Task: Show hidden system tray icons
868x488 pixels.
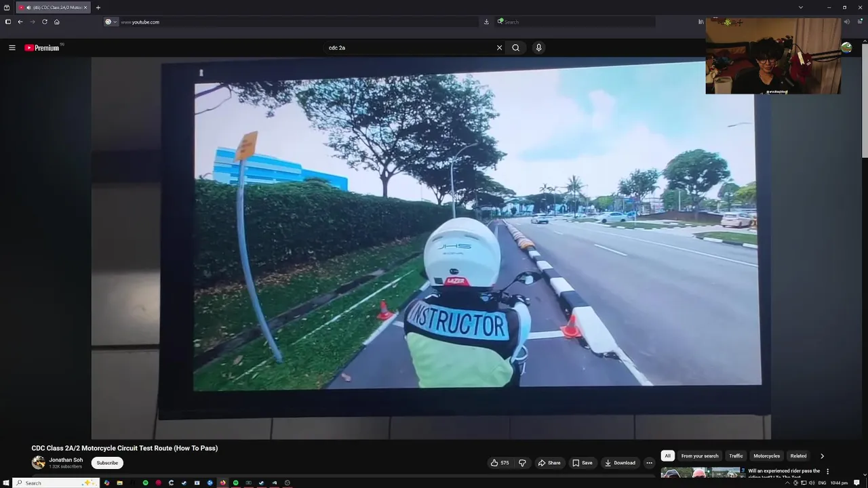Action: click(x=787, y=483)
